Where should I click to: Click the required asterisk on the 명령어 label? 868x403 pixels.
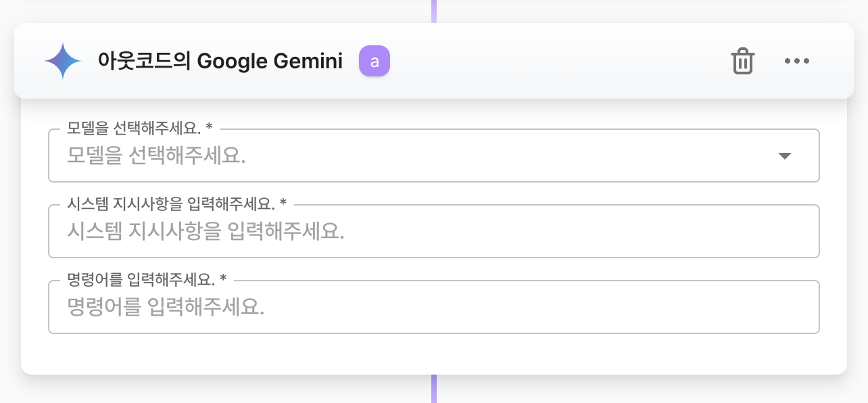tap(223, 279)
